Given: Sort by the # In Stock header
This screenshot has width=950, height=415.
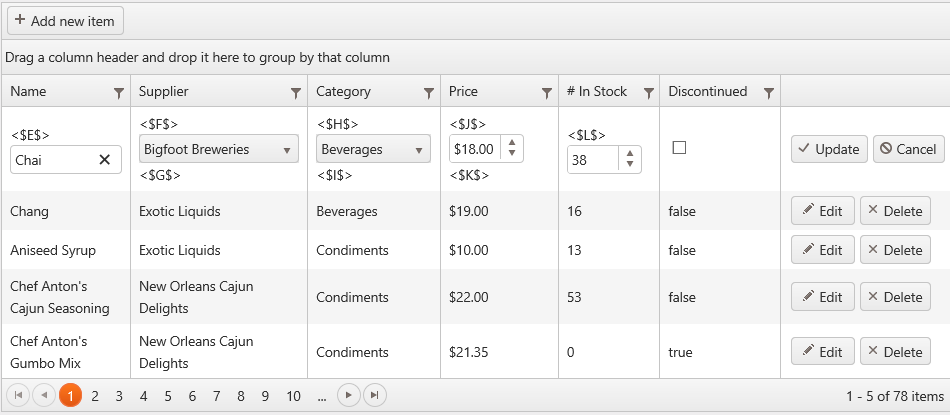Looking at the screenshot, I should pyautogui.click(x=597, y=91).
